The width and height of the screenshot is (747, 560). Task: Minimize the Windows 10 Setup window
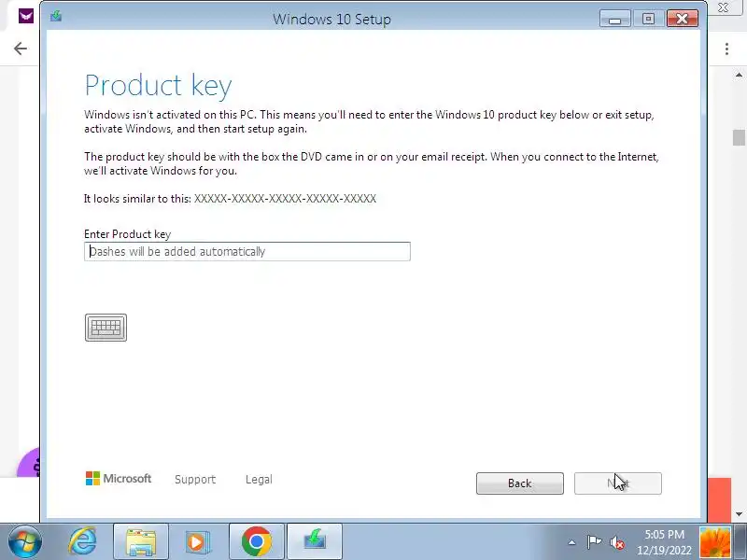pyautogui.click(x=615, y=19)
